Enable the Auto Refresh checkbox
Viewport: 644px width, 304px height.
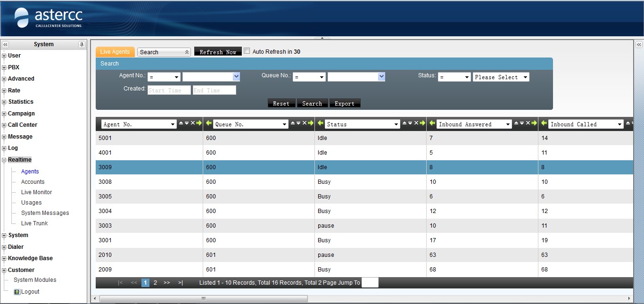pyautogui.click(x=247, y=51)
